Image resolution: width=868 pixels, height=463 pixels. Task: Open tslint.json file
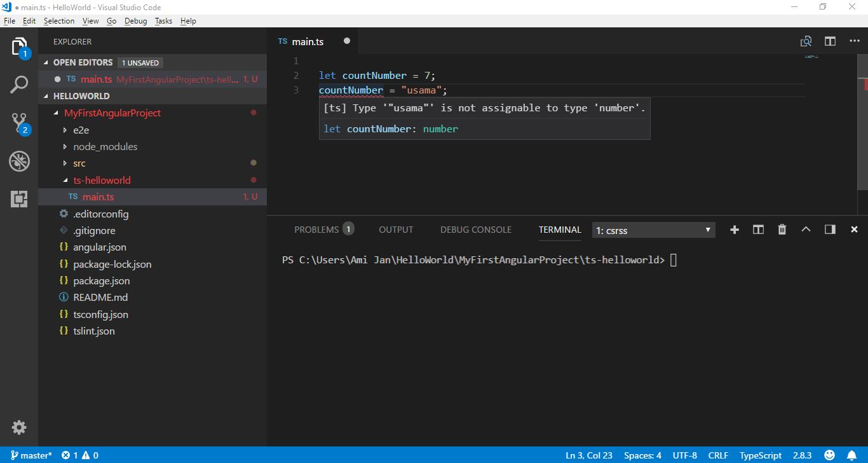point(153,331)
